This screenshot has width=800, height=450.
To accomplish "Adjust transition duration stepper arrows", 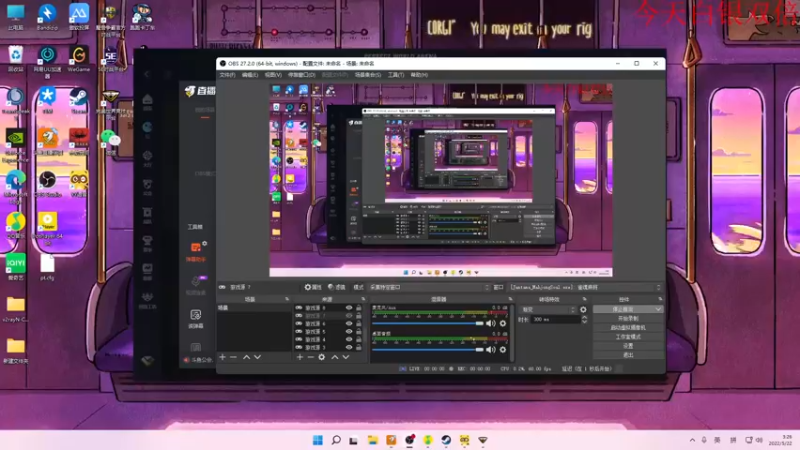I will coord(584,319).
